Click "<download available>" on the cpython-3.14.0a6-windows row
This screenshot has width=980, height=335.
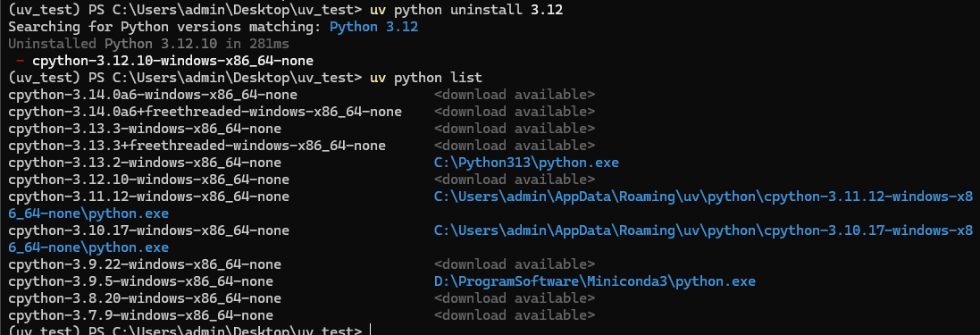point(515,95)
